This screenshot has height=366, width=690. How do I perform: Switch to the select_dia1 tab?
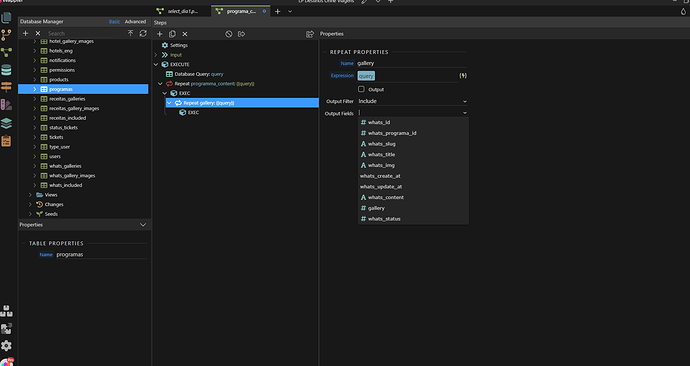coord(182,11)
